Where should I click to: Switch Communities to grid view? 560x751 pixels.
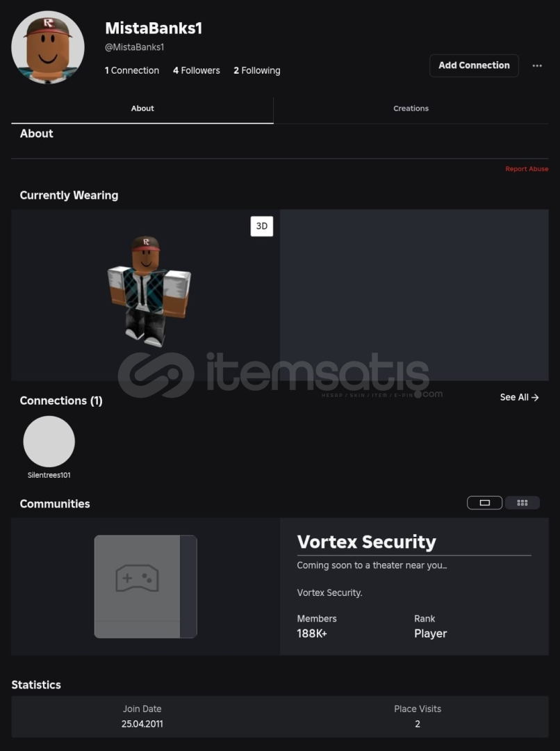click(x=522, y=503)
